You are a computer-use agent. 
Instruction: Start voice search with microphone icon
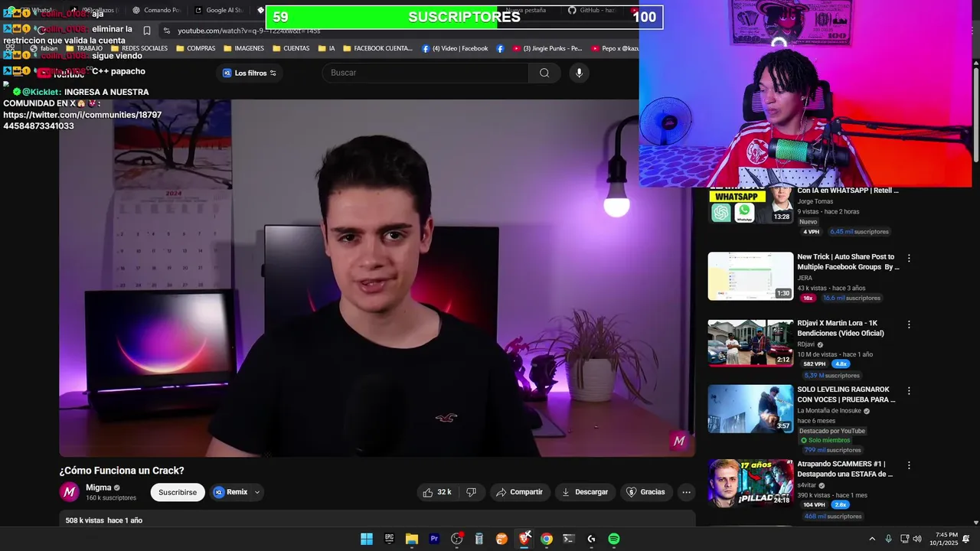pos(579,73)
